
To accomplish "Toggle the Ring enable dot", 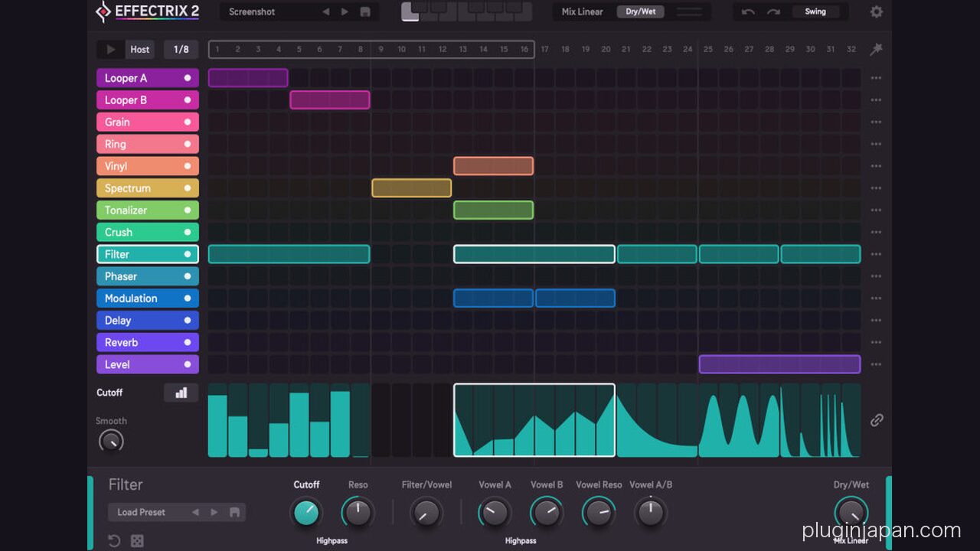I will pos(188,144).
